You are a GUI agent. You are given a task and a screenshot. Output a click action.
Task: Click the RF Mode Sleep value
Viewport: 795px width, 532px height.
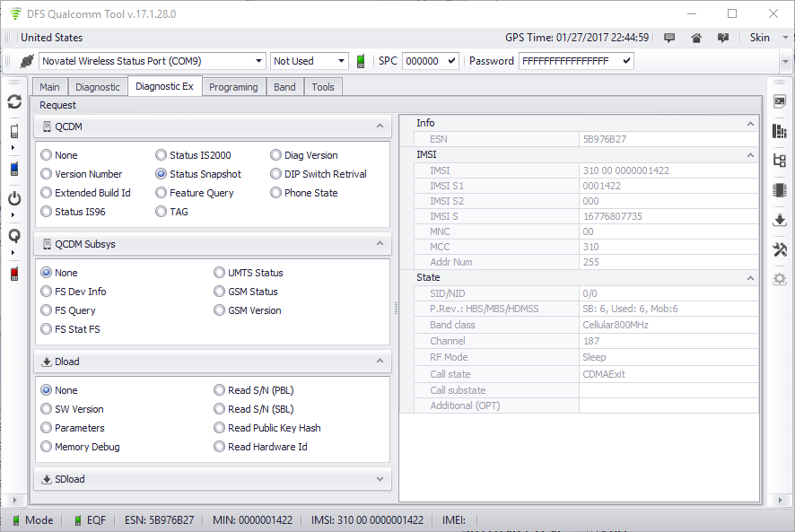(x=668, y=357)
